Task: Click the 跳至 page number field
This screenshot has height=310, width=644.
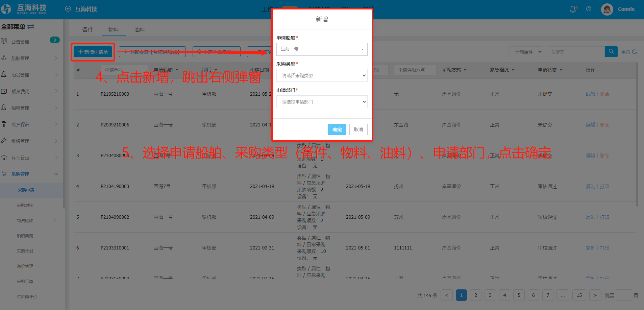Action: (x=624, y=295)
